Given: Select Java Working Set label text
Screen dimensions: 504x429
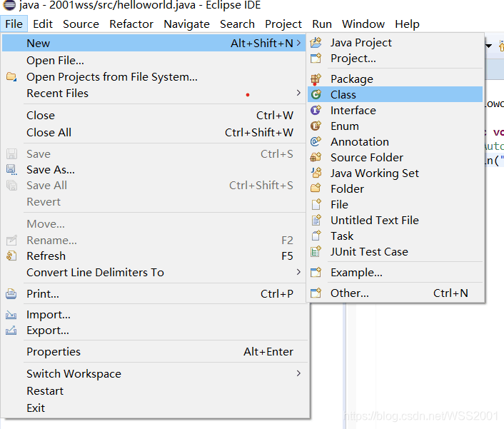Looking at the screenshot, I should [375, 173].
